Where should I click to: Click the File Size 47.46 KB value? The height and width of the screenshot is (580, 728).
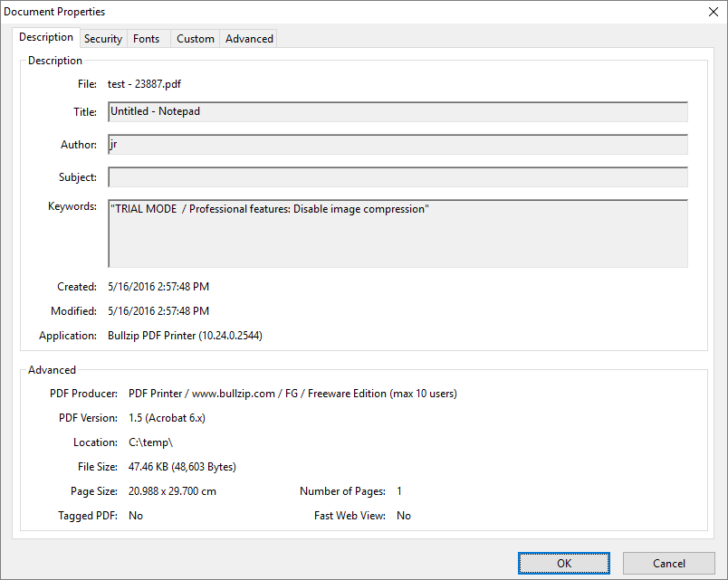[183, 467]
